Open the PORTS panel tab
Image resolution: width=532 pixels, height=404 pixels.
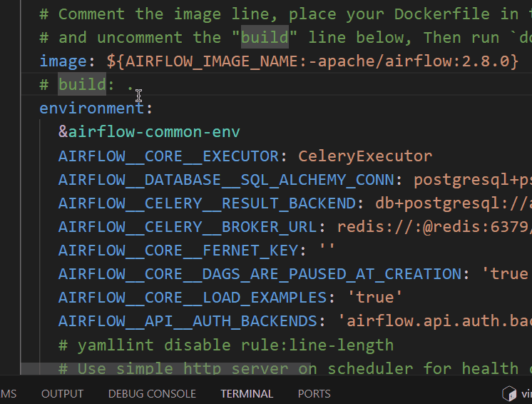pos(314,393)
